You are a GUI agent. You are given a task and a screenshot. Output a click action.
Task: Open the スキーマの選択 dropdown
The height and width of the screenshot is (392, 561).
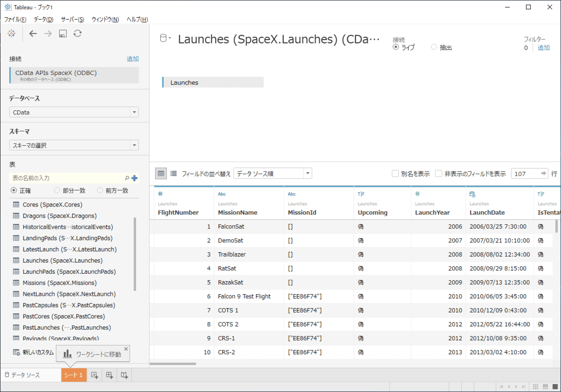coord(74,145)
